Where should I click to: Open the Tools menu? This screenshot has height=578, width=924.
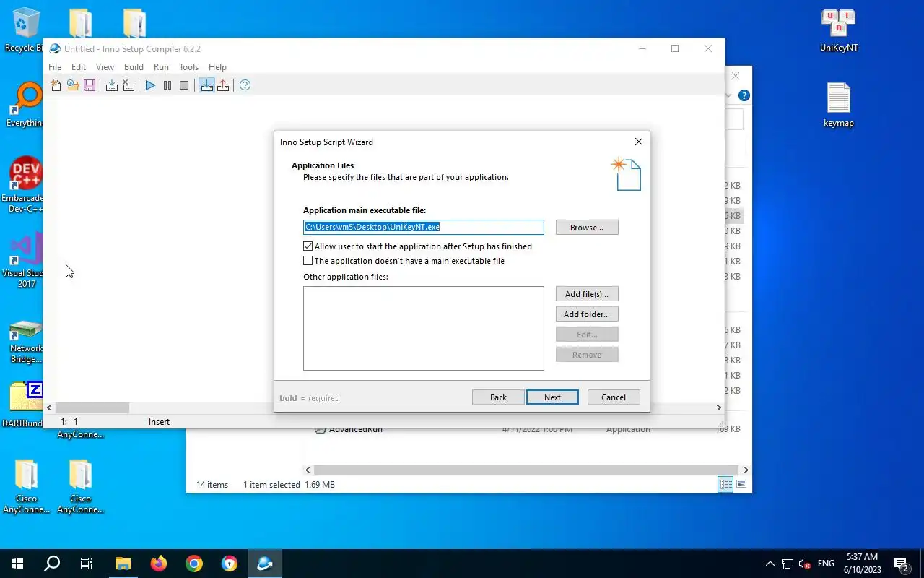coord(188,67)
